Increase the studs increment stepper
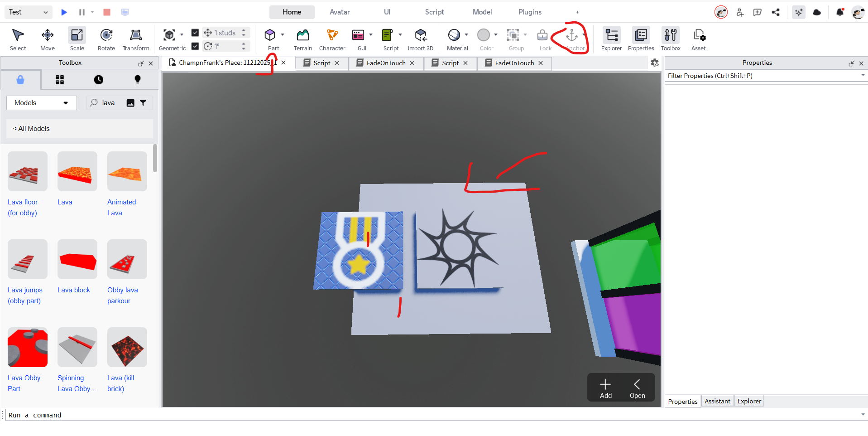The width and height of the screenshot is (868, 436). click(x=244, y=30)
